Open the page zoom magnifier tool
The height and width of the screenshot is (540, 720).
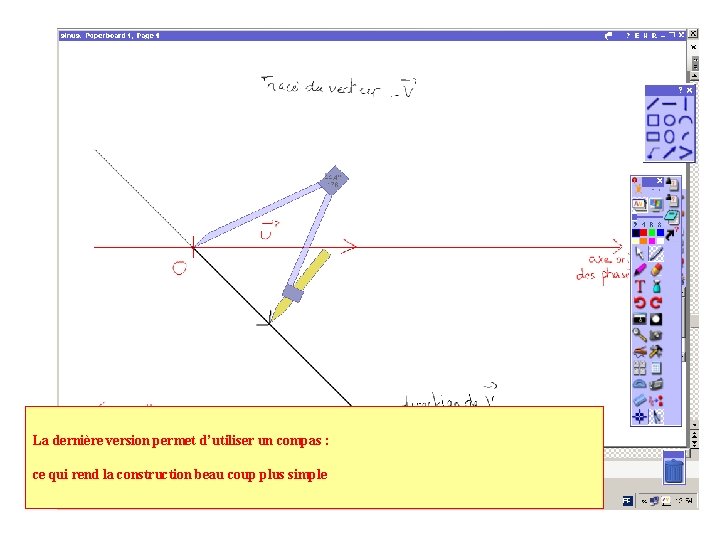tap(640, 335)
